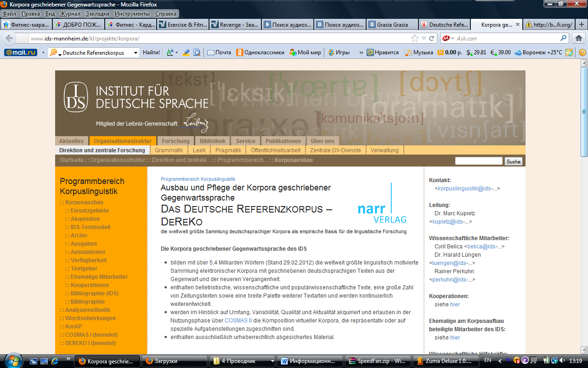Open Одноклассники toolbar shortcut
Viewport: 588px width, 368px height.
pyautogui.click(x=260, y=52)
